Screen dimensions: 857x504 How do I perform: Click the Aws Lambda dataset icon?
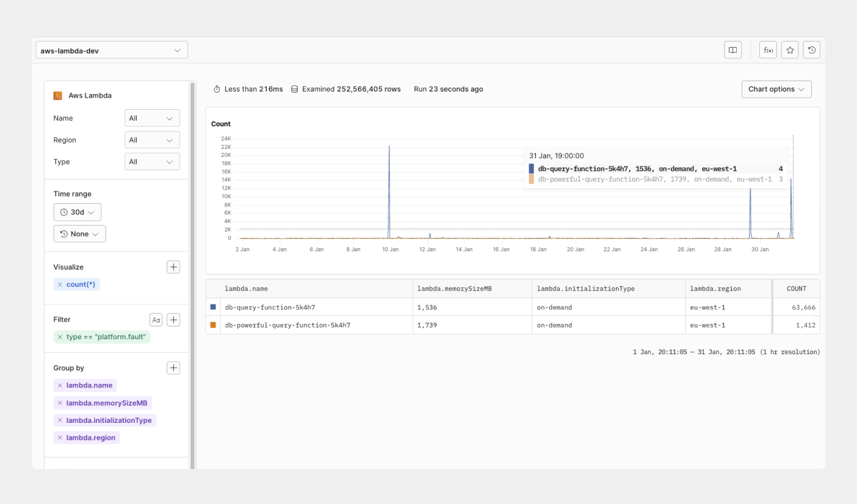click(x=57, y=95)
